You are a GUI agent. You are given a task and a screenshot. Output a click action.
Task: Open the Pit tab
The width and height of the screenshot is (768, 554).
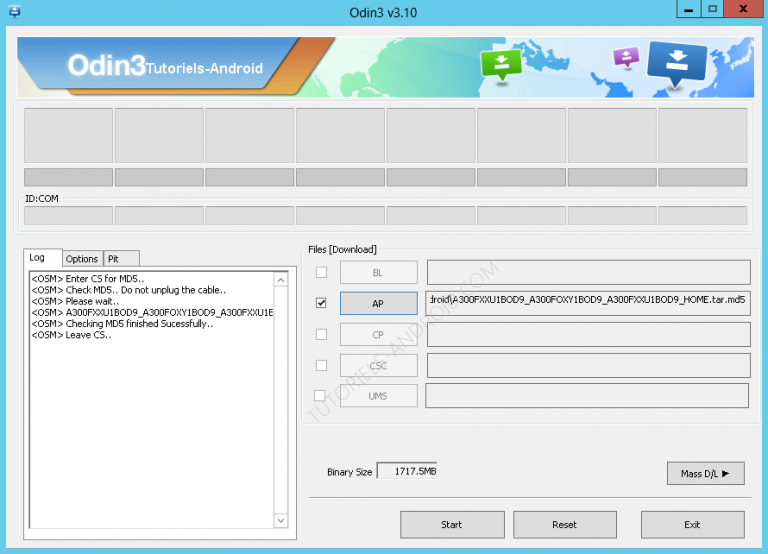tap(121, 259)
